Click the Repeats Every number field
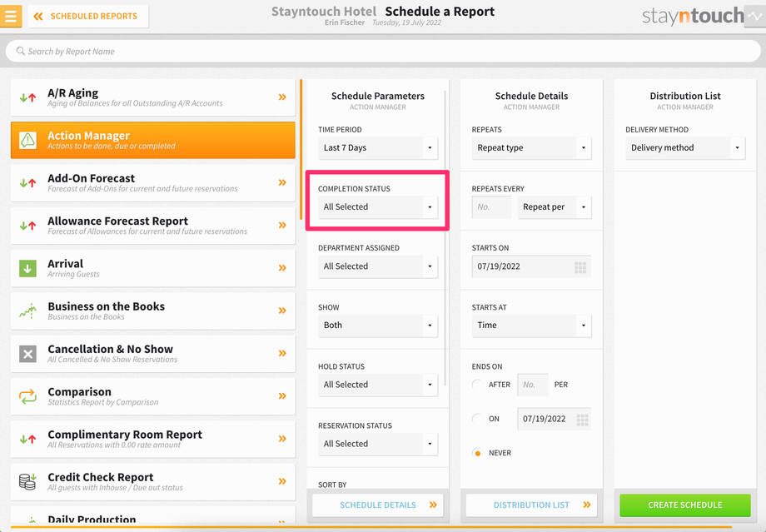 (x=491, y=207)
